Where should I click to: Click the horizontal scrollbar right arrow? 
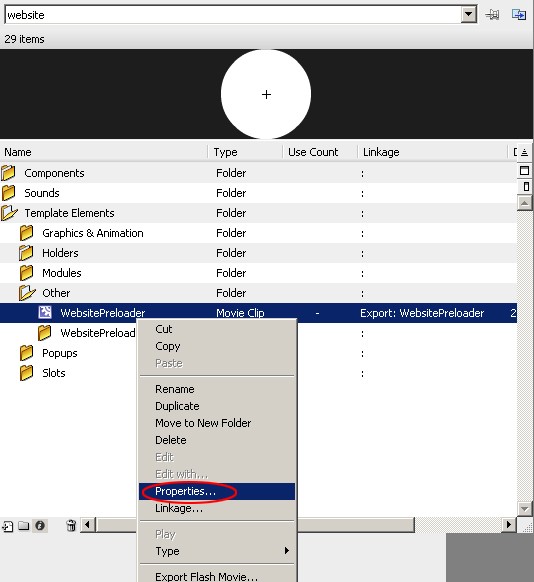[508, 525]
